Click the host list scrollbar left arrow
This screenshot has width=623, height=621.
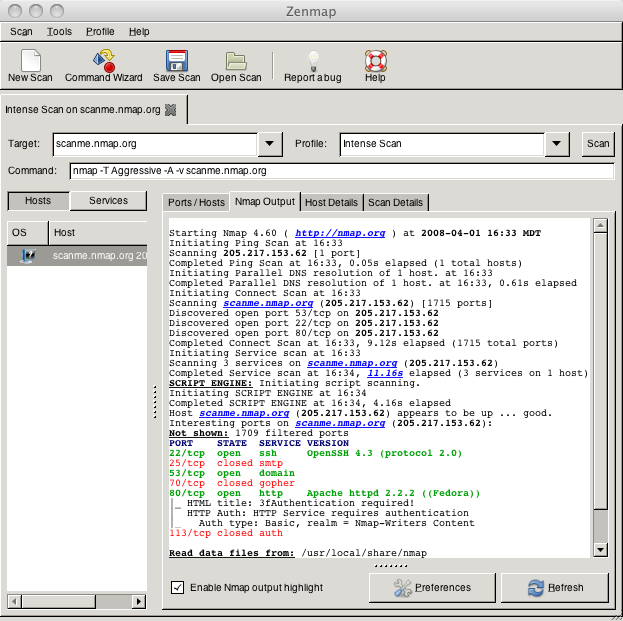[x=14, y=602]
